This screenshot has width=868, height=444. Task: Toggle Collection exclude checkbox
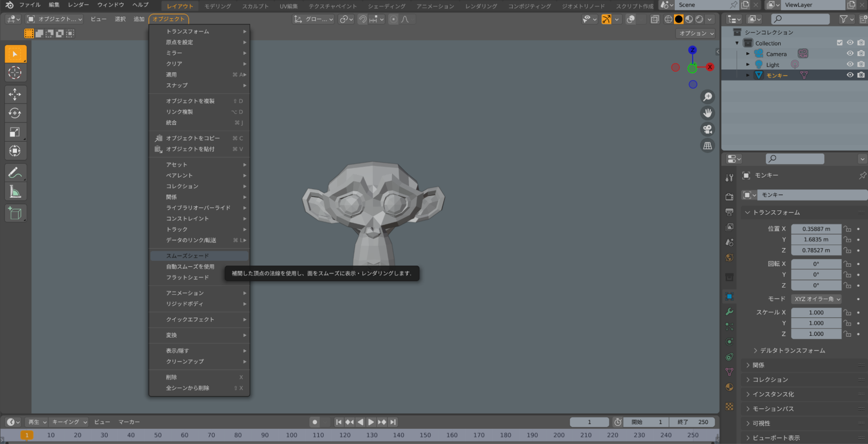pos(839,43)
